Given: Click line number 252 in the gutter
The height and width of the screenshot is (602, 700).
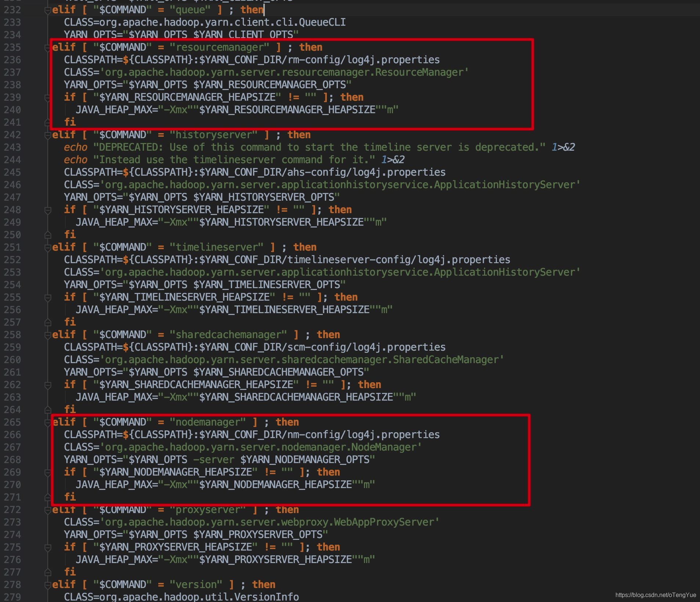Looking at the screenshot, I should point(12,260).
